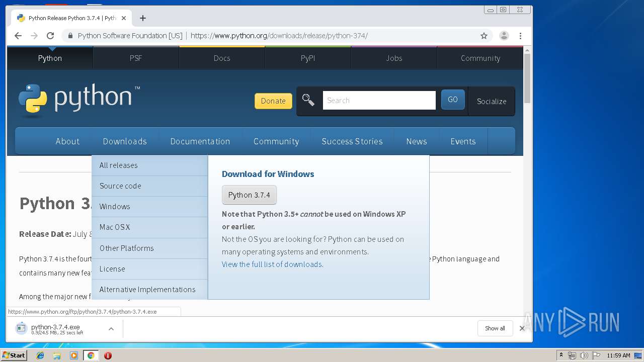Open the News navigation menu
Viewport: 644px width, 362px height.
click(x=417, y=141)
